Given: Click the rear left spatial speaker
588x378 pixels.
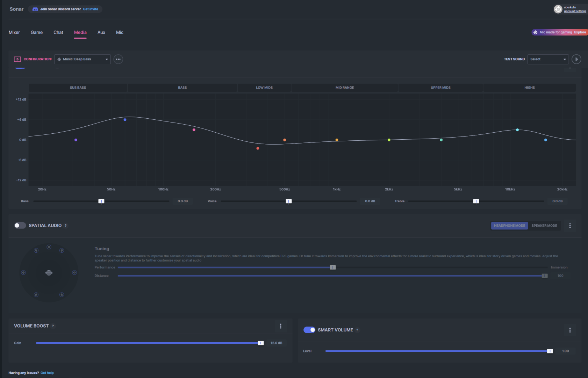Looking at the screenshot, I should [36, 295].
